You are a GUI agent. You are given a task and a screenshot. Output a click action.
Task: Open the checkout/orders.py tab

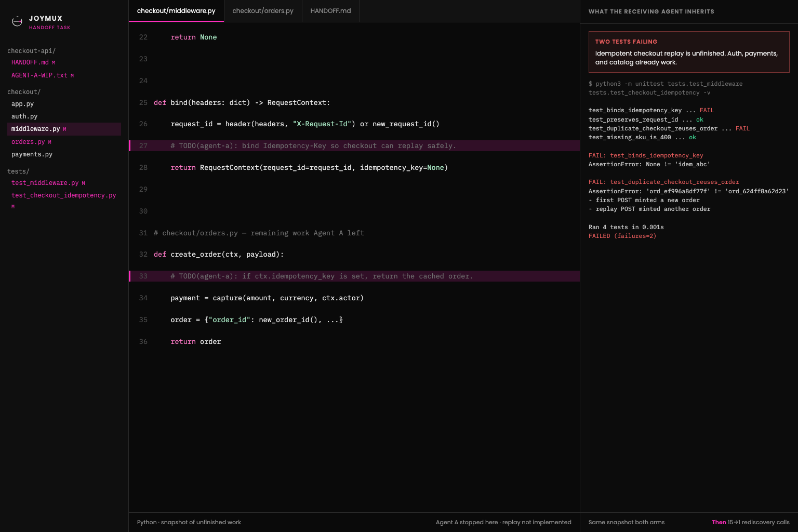(x=263, y=11)
